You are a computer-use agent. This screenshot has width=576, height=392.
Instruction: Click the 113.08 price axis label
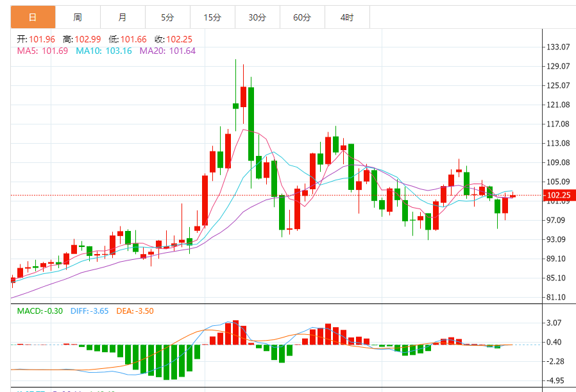pos(559,143)
